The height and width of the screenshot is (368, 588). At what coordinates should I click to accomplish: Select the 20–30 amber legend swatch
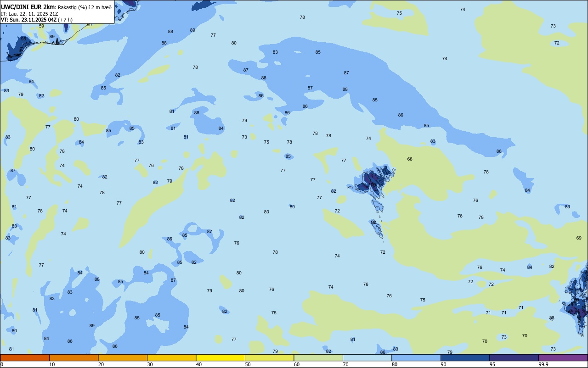[123, 357]
